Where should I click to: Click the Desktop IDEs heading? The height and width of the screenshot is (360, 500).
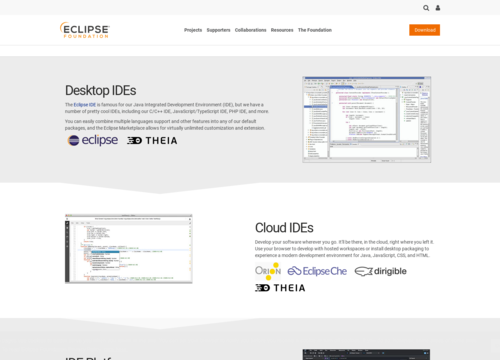click(x=101, y=90)
